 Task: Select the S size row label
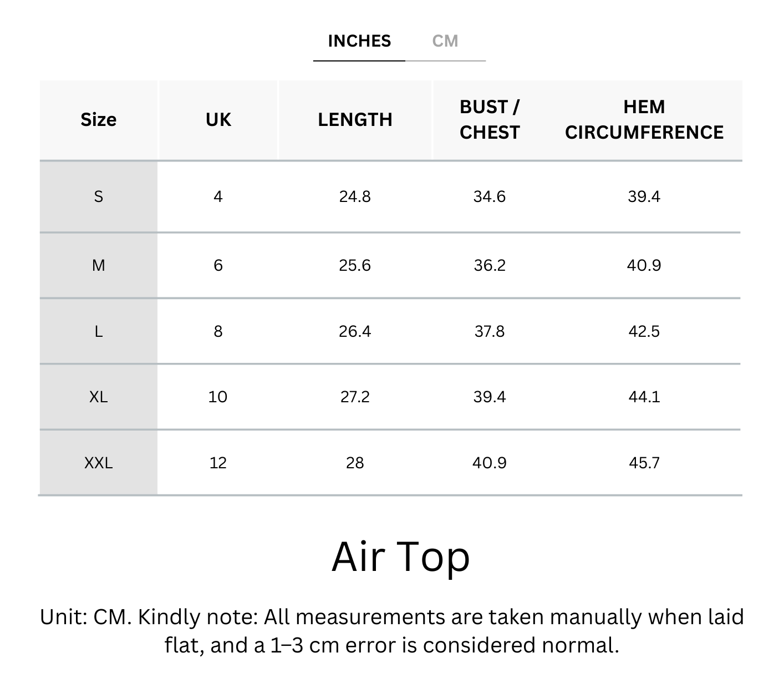(x=99, y=197)
